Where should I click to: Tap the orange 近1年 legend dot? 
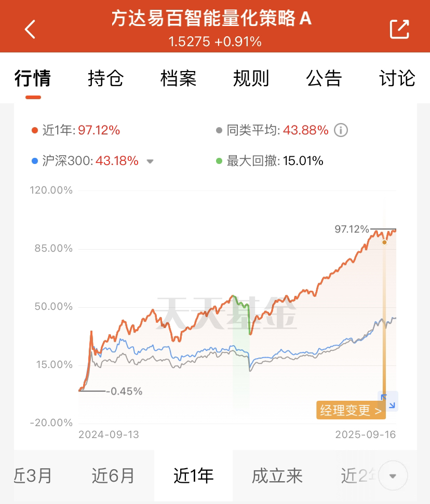tap(35, 130)
